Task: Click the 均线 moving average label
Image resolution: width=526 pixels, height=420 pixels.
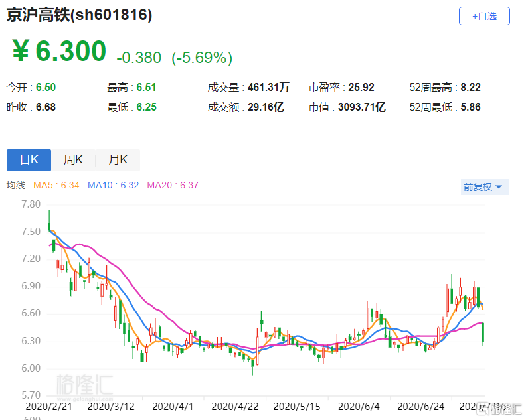Action: (16, 185)
